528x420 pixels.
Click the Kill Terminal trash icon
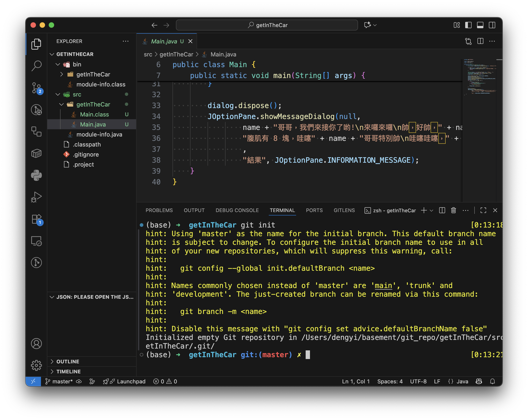[453, 210]
